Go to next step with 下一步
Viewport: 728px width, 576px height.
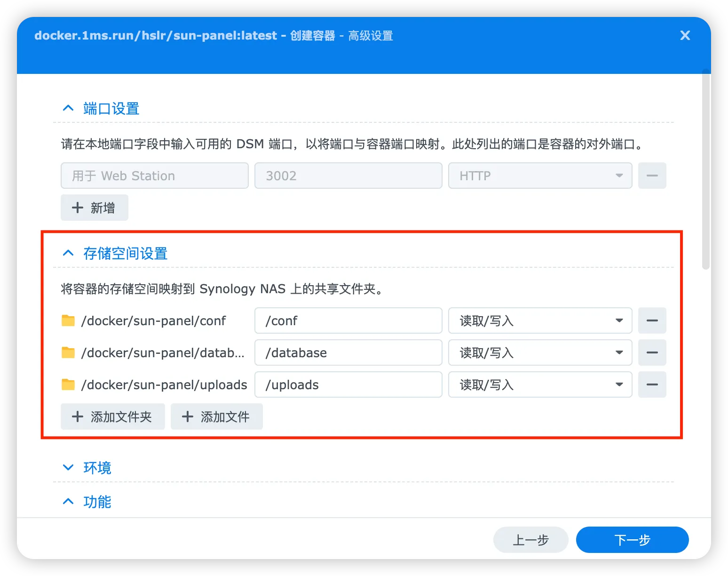coord(632,540)
